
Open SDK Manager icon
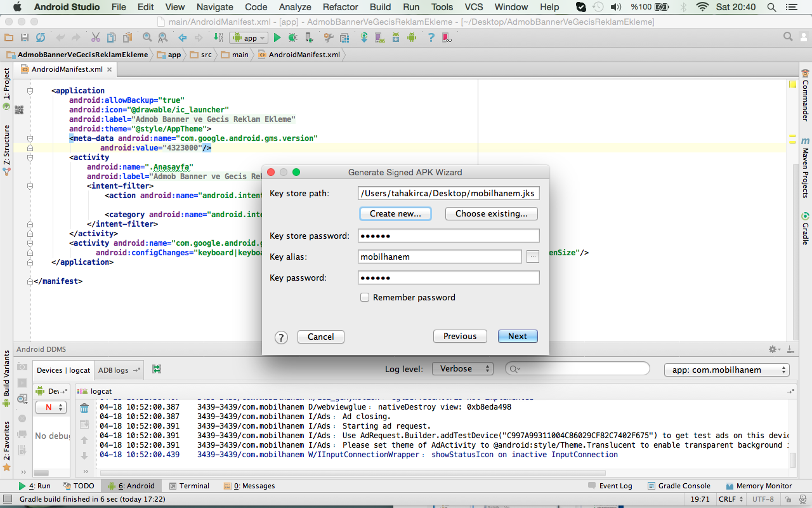point(396,38)
